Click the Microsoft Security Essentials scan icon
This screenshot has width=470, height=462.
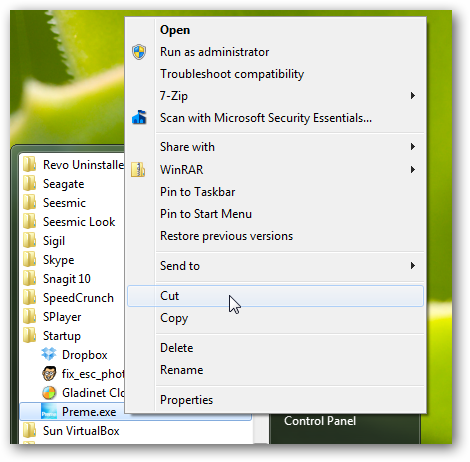coord(139,117)
